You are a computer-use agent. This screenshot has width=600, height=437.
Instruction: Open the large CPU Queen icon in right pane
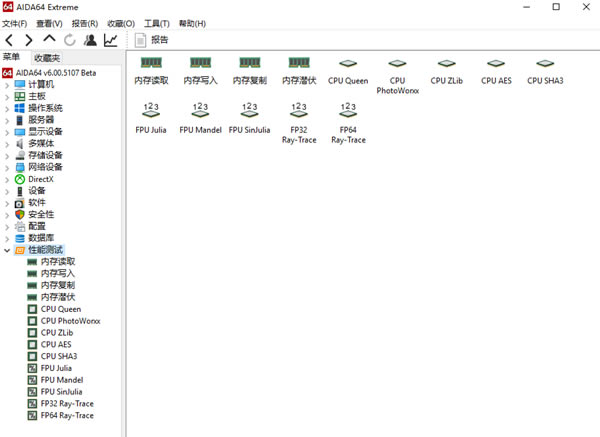(x=349, y=70)
